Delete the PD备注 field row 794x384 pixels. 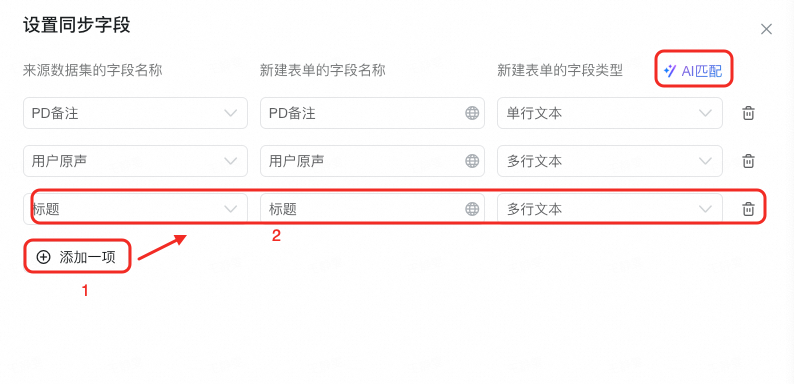tap(748, 113)
